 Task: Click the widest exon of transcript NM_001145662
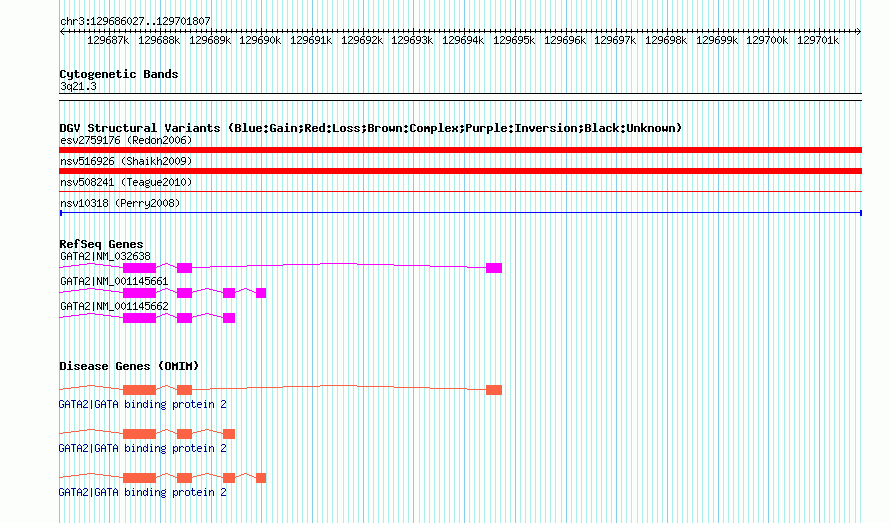(140, 318)
